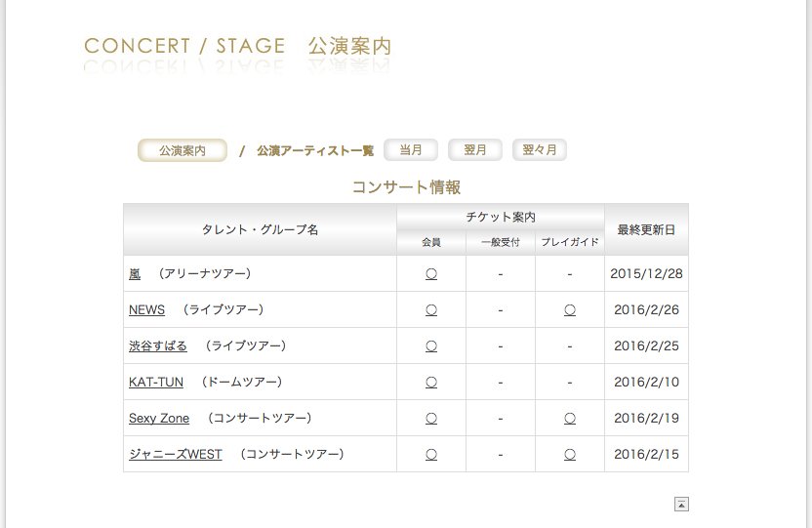Open member ticket circle for 嵐
This screenshot has width=812, height=528.
430,274
